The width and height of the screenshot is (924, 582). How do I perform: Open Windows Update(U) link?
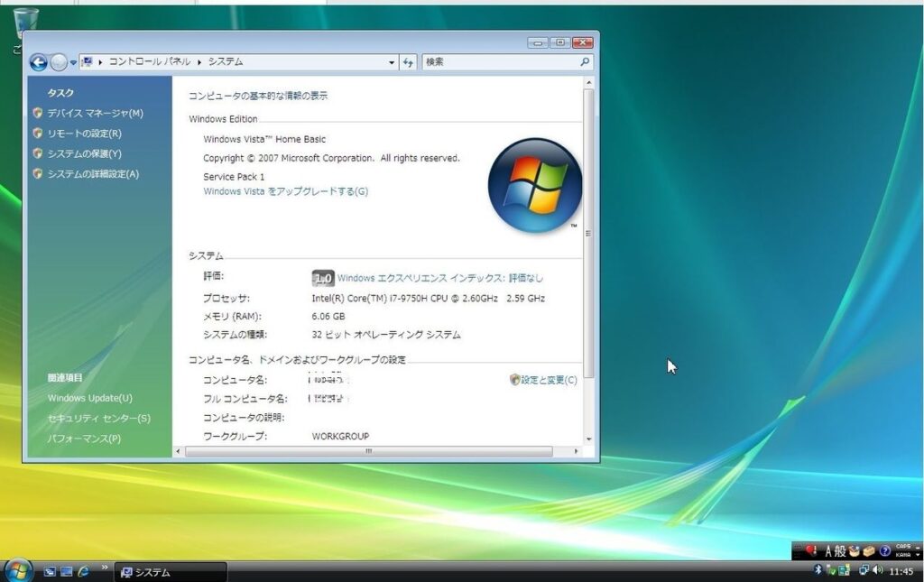(90, 398)
